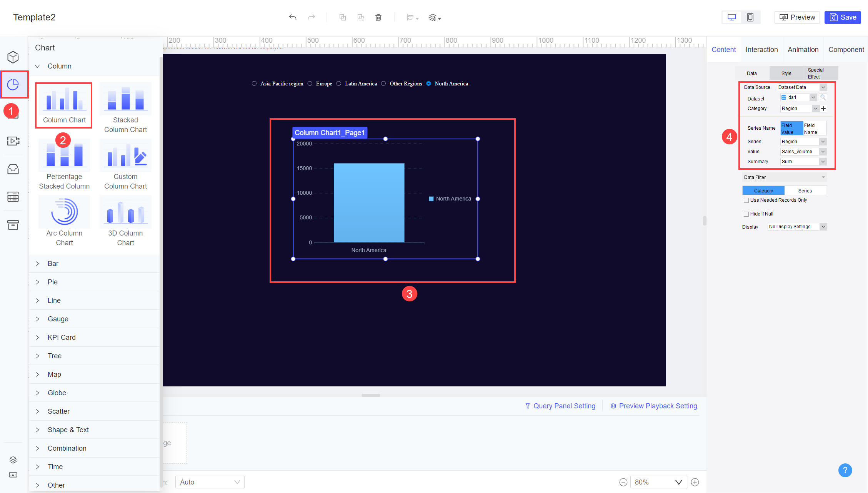Click the dataset search magnifier icon
This screenshot has width=868, height=493.
(x=823, y=97)
